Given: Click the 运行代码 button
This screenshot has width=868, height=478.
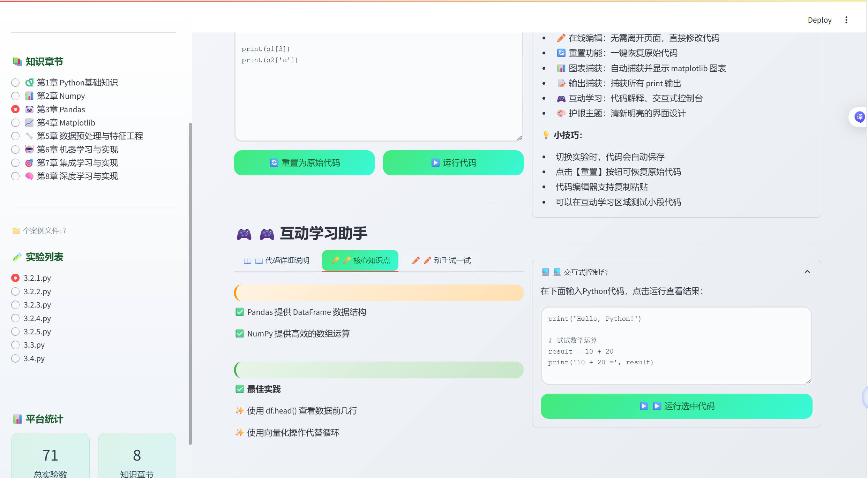Looking at the screenshot, I should coord(453,163).
